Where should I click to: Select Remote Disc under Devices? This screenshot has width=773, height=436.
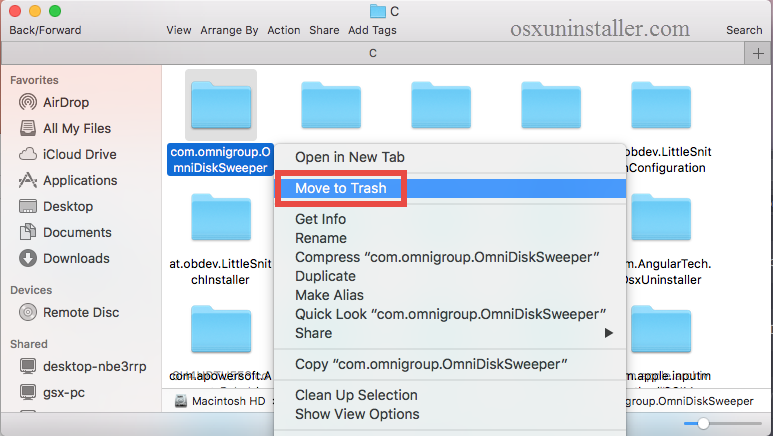[x=69, y=312]
